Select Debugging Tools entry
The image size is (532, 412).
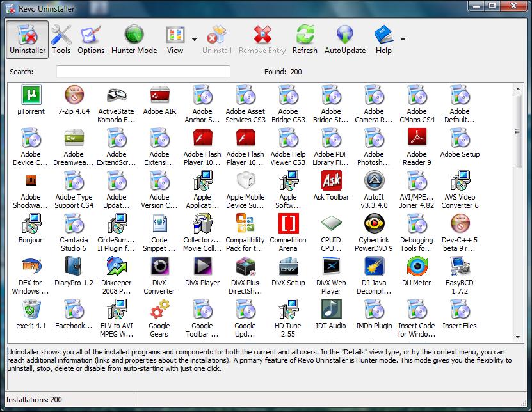point(417,233)
